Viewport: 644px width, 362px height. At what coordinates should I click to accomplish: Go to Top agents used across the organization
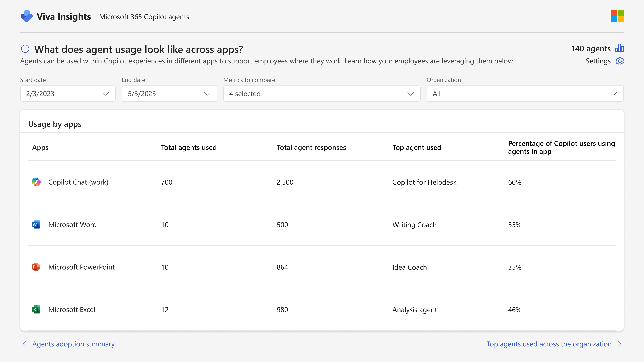coord(549,344)
